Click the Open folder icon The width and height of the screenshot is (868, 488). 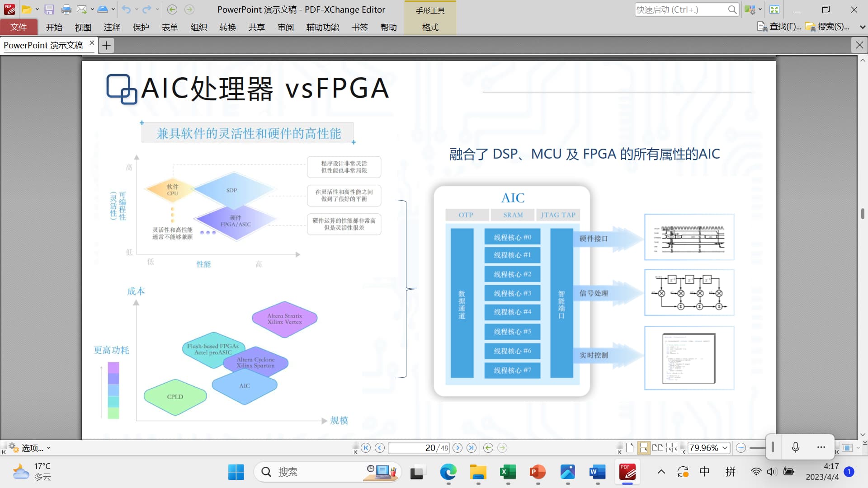pos(27,9)
